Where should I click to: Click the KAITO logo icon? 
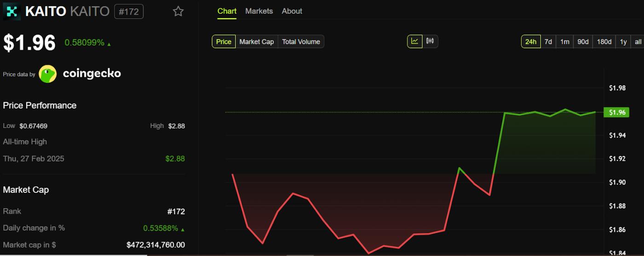point(12,12)
